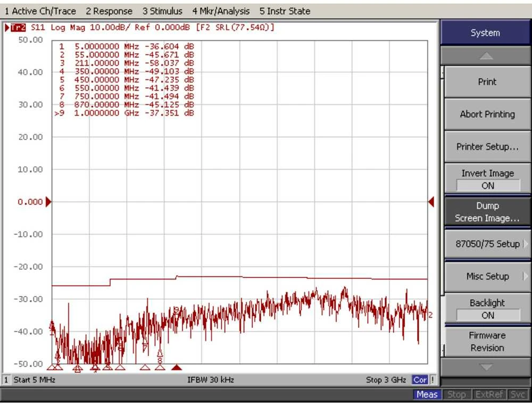Screen dimensions: 532x404
Task: Show the Firmware Revision
Action: click(x=487, y=342)
